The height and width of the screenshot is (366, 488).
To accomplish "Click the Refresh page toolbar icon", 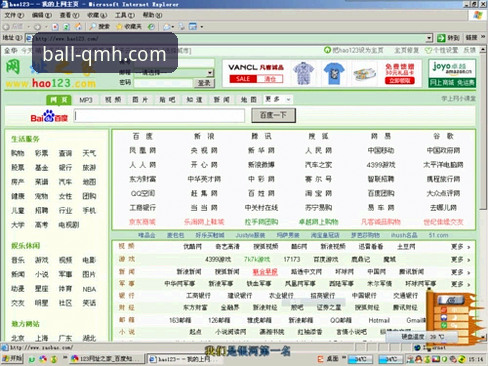I will coord(67,27).
